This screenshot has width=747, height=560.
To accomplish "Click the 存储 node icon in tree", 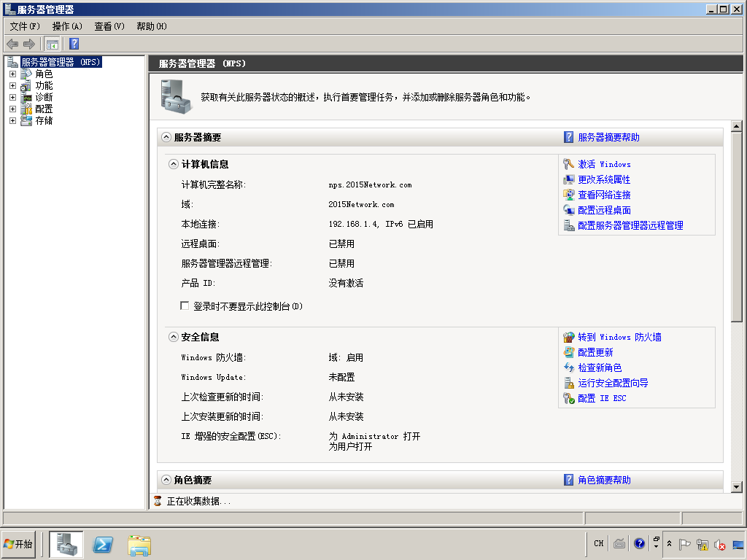I will pyautogui.click(x=26, y=120).
